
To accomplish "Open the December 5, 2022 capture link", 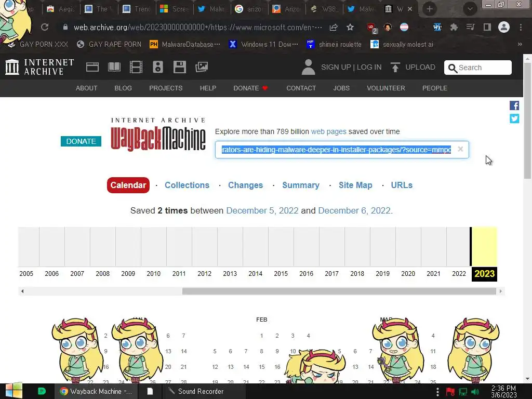I will point(262,211).
